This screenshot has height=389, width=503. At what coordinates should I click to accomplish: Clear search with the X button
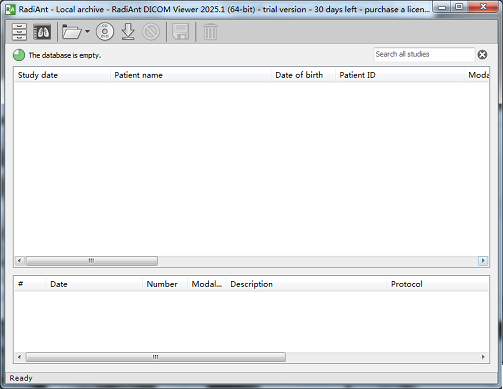(x=482, y=55)
